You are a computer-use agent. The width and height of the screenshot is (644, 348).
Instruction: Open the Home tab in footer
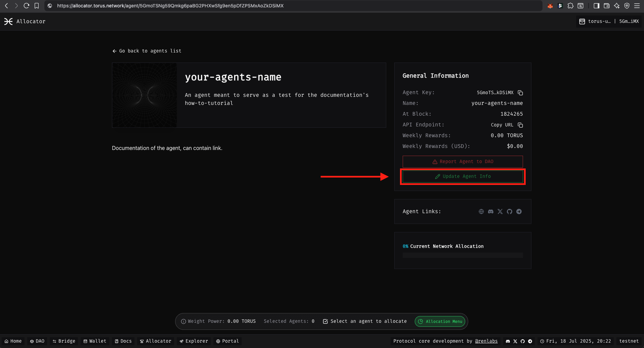(13, 341)
